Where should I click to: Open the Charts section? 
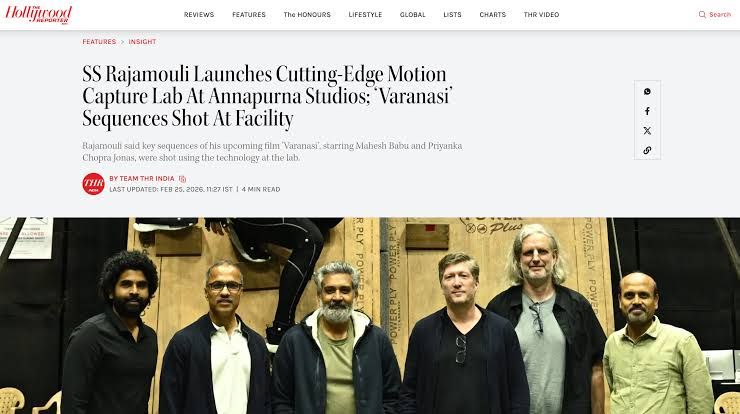click(x=492, y=15)
